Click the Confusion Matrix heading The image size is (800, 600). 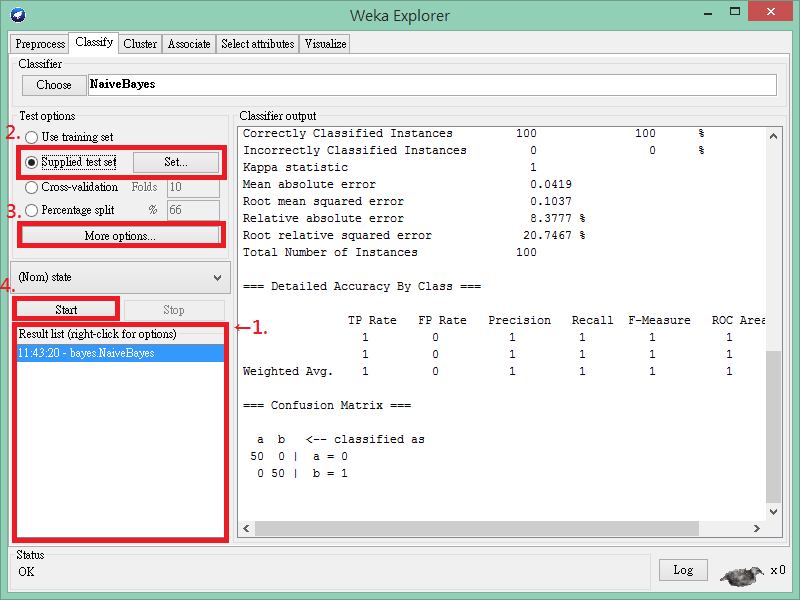pos(327,406)
